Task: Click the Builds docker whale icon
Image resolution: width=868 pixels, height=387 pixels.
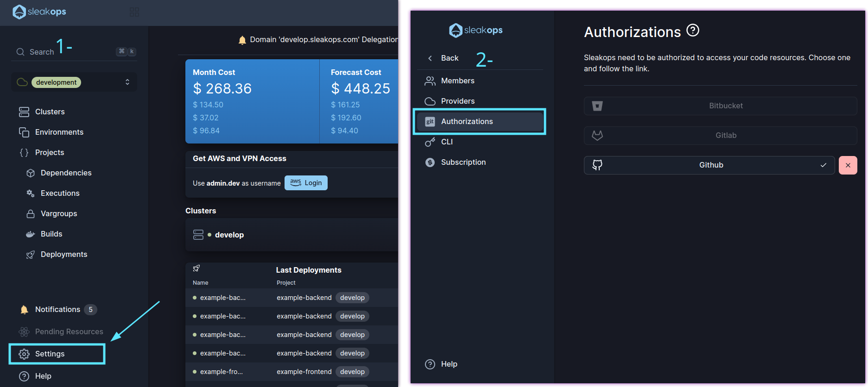Action: pyautogui.click(x=31, y=234)
